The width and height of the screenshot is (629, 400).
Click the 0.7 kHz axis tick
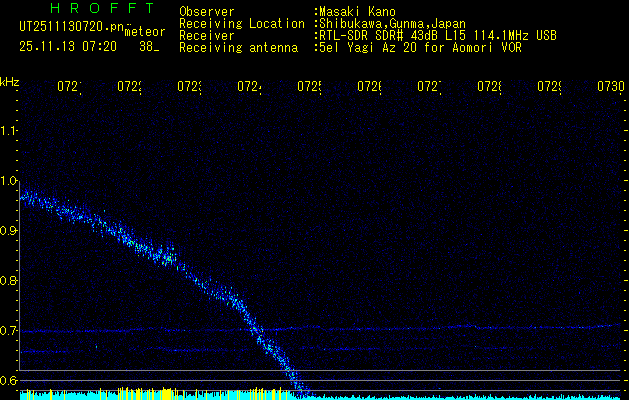(x=9, y=330)
